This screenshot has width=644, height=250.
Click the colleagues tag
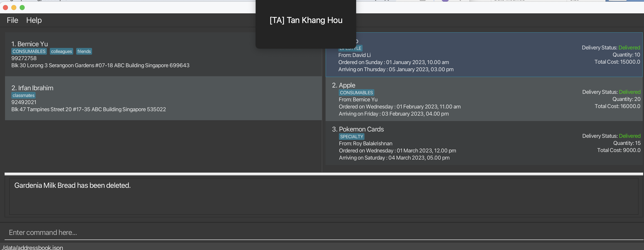[x=62, y=51]
